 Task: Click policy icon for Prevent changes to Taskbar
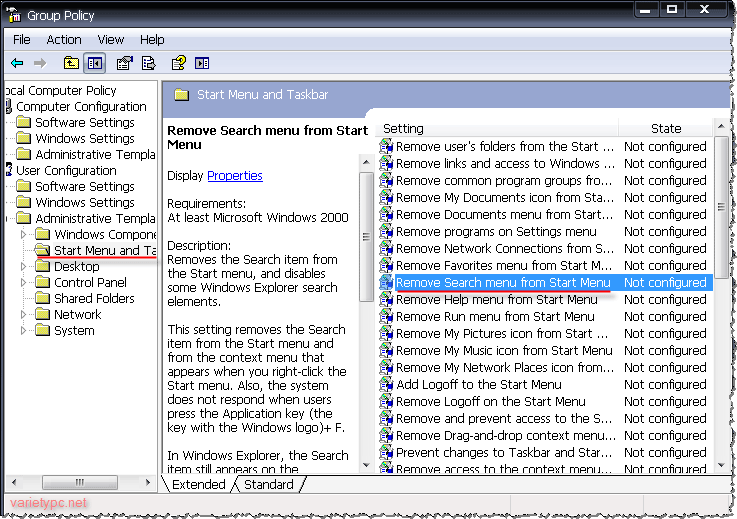tap(386, 453)
